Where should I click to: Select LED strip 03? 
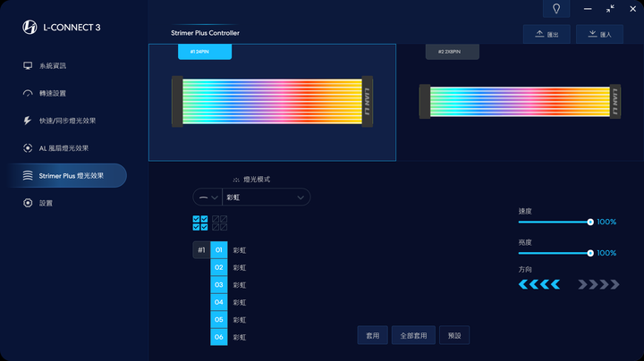219,285
